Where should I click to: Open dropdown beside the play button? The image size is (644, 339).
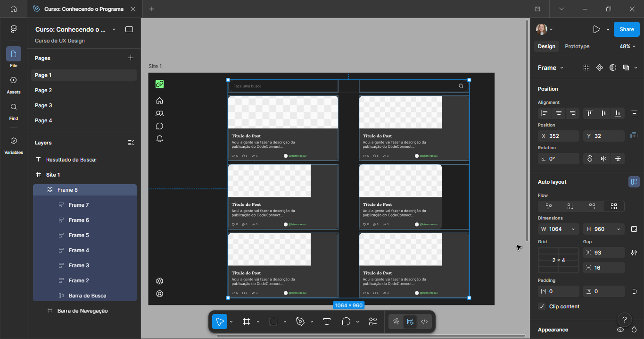click(x=608, y=29)
